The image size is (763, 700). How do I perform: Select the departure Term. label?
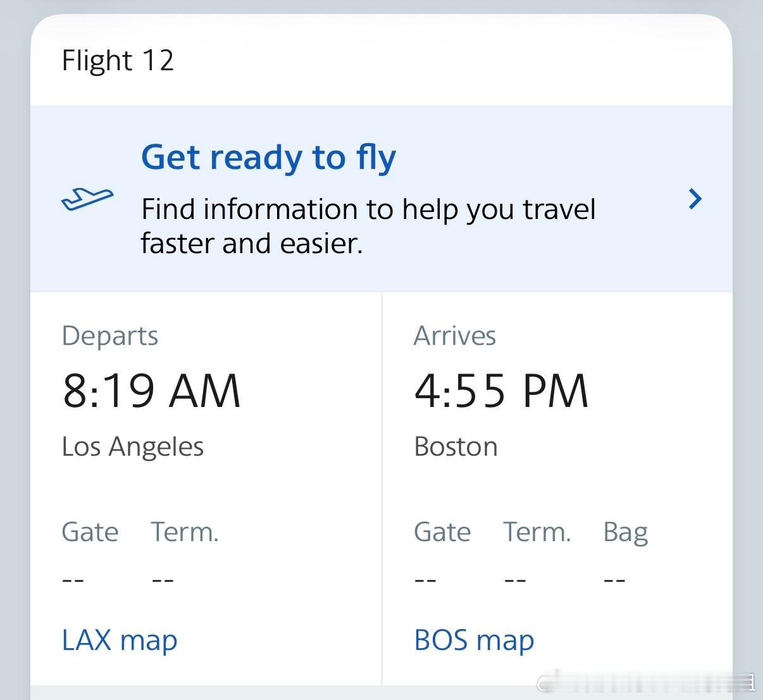(185, 532)
